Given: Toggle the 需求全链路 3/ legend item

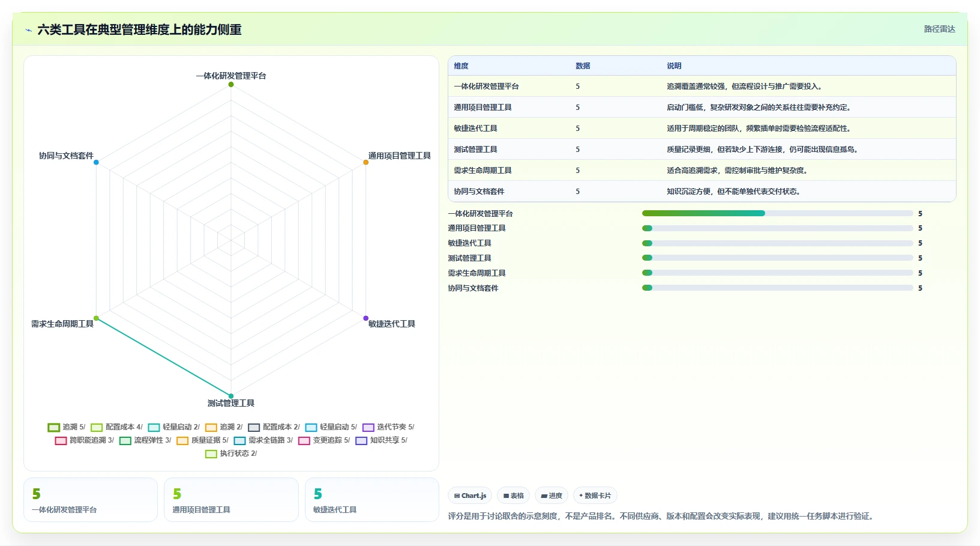Looking at the screenshot, I should (263, 440).
